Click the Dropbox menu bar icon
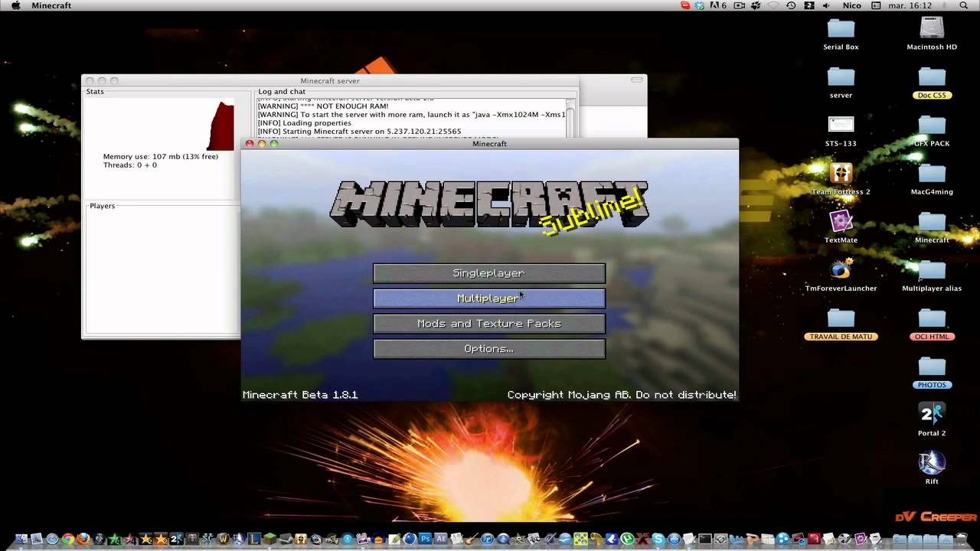This screenshot has height=551, width=980. pos(699,5)
